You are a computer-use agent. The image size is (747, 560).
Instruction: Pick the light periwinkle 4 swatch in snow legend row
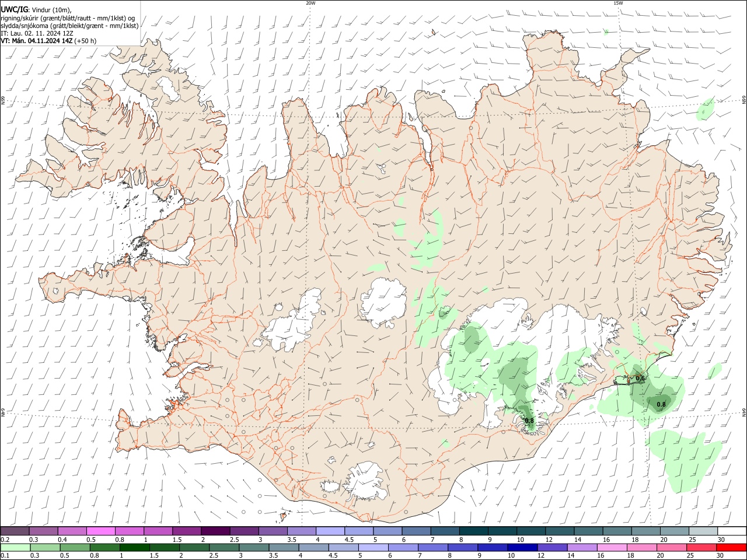click(x=330, y=531)
